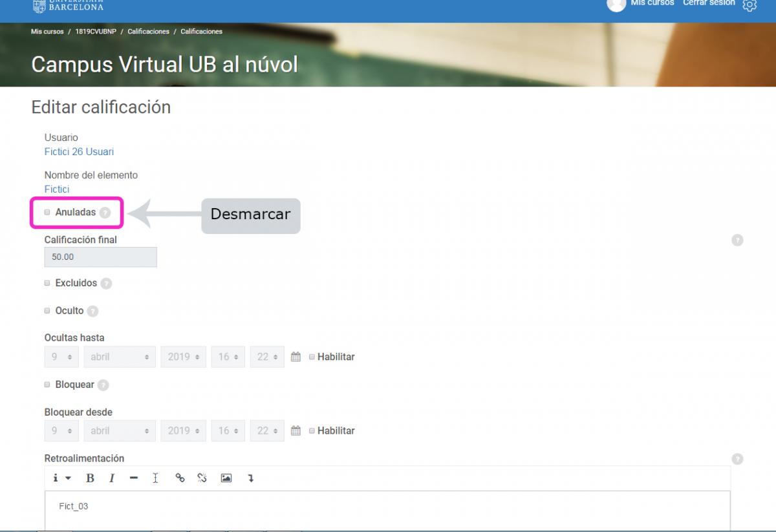Click the unlink icon in editor
This screenshot has width=776, height=532.
click(202, 478)
